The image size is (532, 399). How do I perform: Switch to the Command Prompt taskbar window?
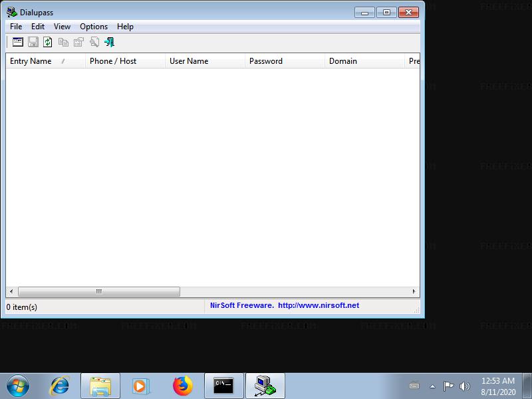click(223, 386)
